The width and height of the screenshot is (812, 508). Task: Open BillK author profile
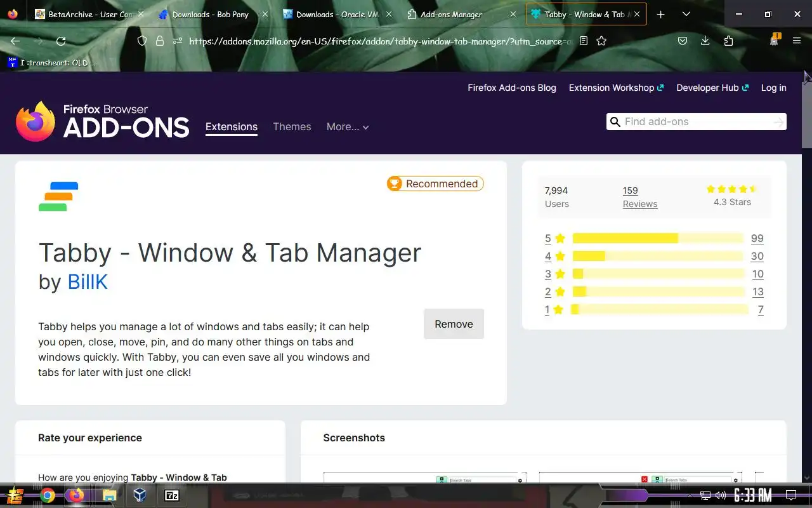[x=88, y=281]
